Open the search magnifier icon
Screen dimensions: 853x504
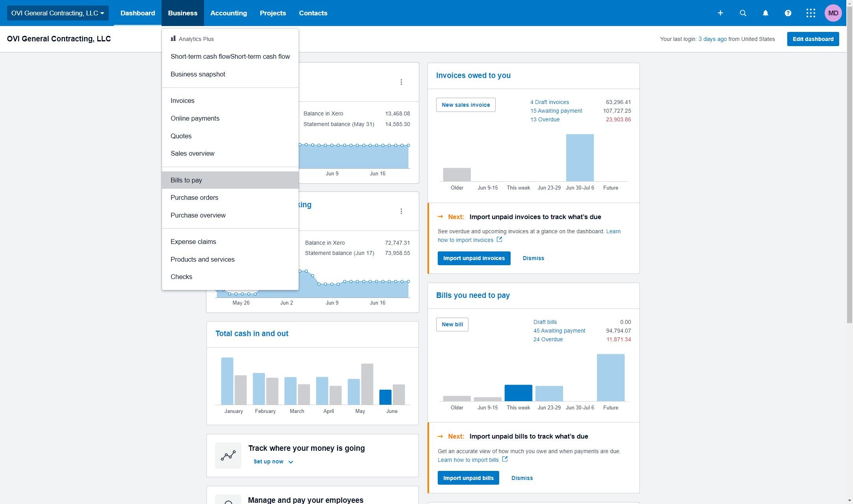pos(743,13)
